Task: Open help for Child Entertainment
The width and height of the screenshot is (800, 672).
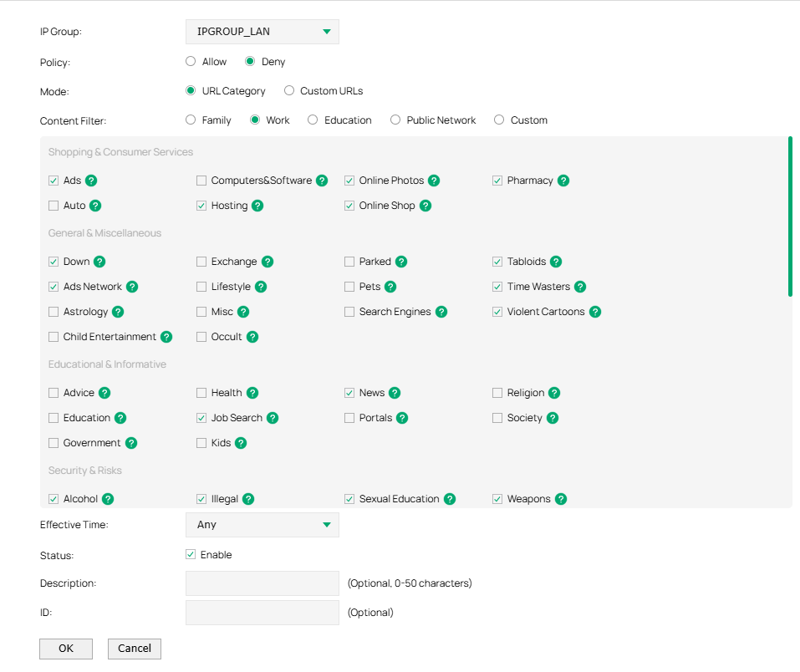Action: click(x=166, y=336)
